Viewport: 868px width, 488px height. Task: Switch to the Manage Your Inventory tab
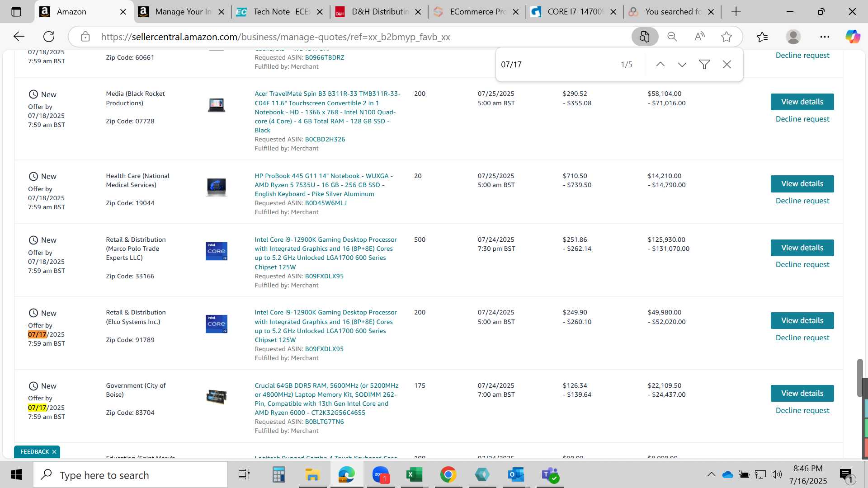[x=183, y=12]
